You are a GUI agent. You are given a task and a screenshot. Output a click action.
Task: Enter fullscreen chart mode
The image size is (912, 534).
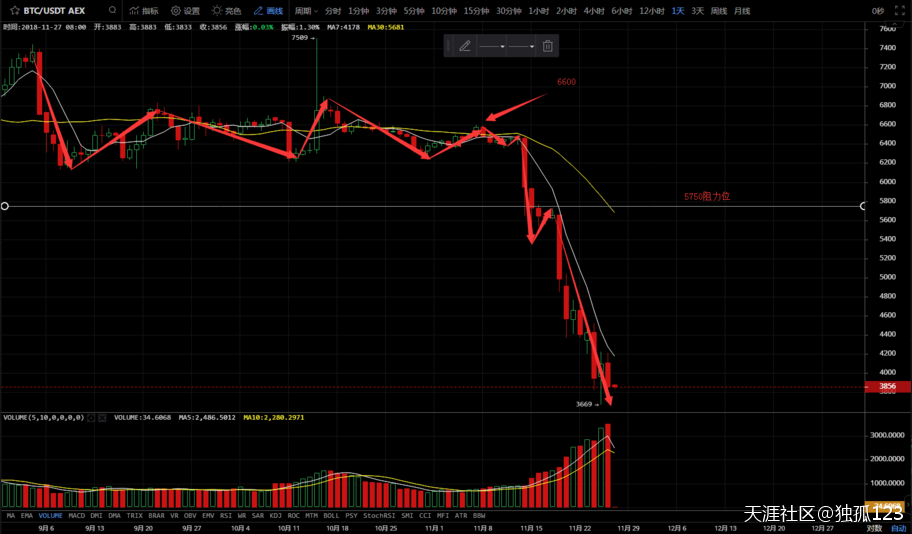(900, 10)
